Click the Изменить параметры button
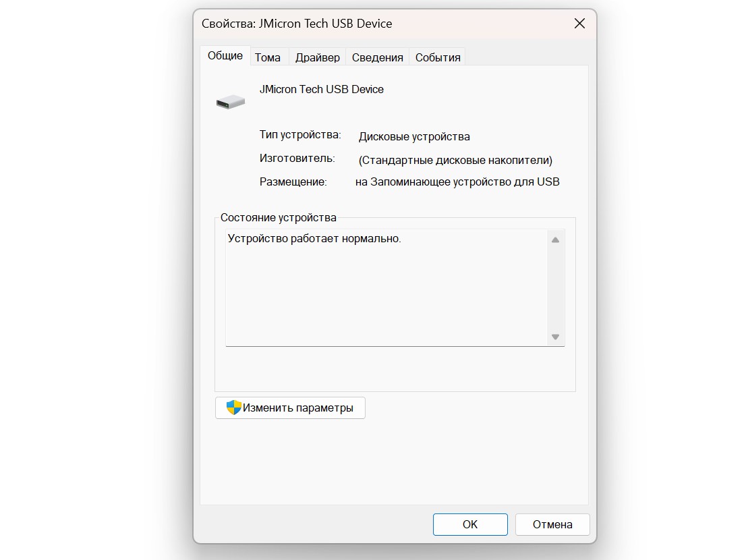Screen dimensions: 746x560 click(x=290, y=408)
